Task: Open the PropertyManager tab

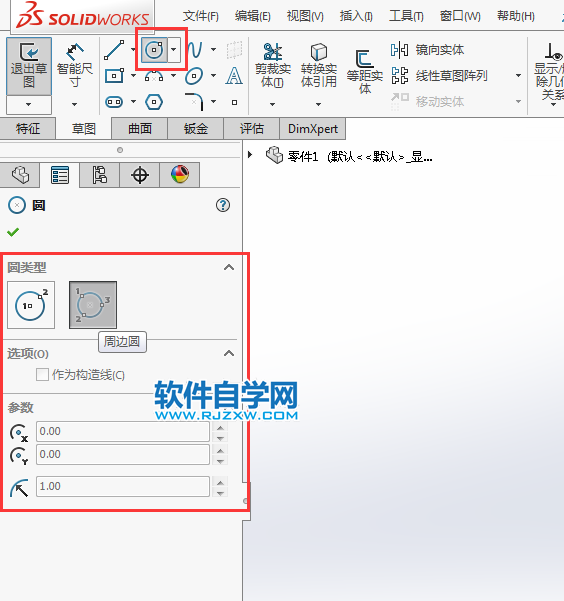Action: click(x=60, y=175)
